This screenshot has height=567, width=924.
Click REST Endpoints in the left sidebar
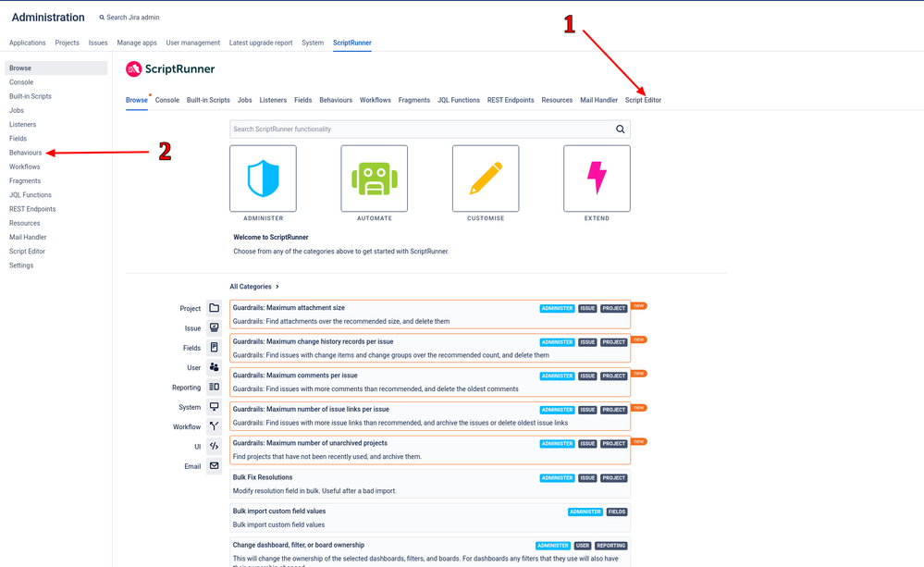(32, 209)
